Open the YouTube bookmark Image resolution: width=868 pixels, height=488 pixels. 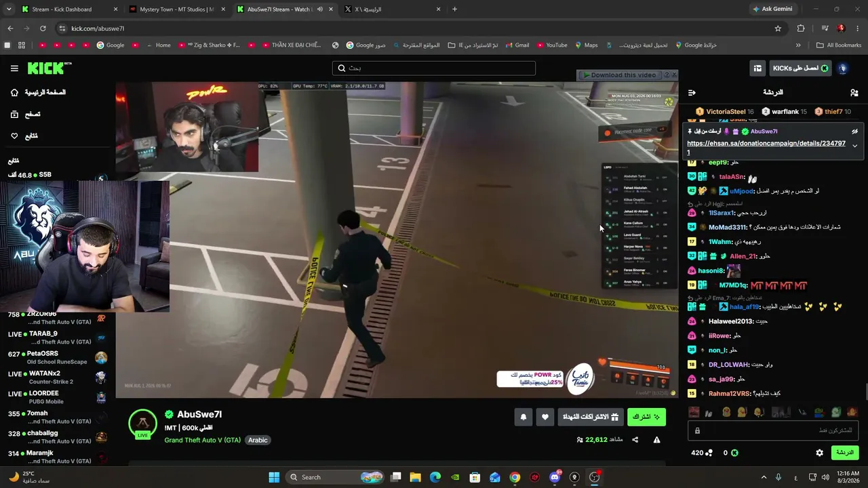pyautogui.click(x=551, y=45)
